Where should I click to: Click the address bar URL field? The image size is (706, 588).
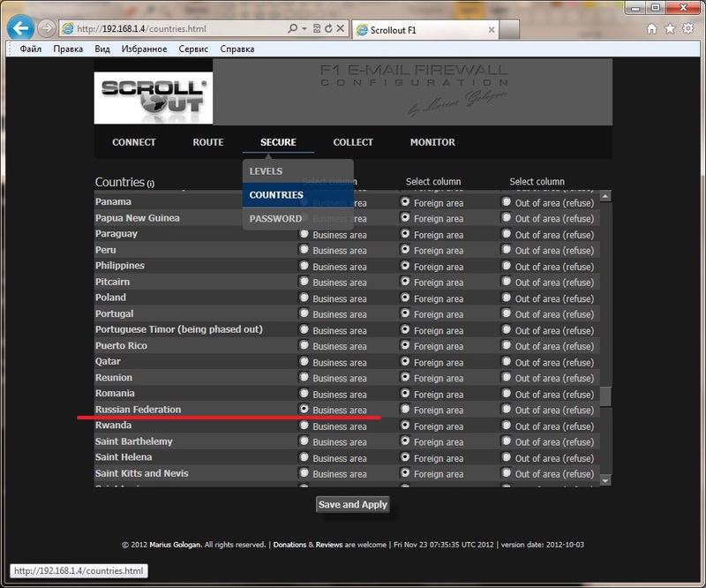pos(180,29)
